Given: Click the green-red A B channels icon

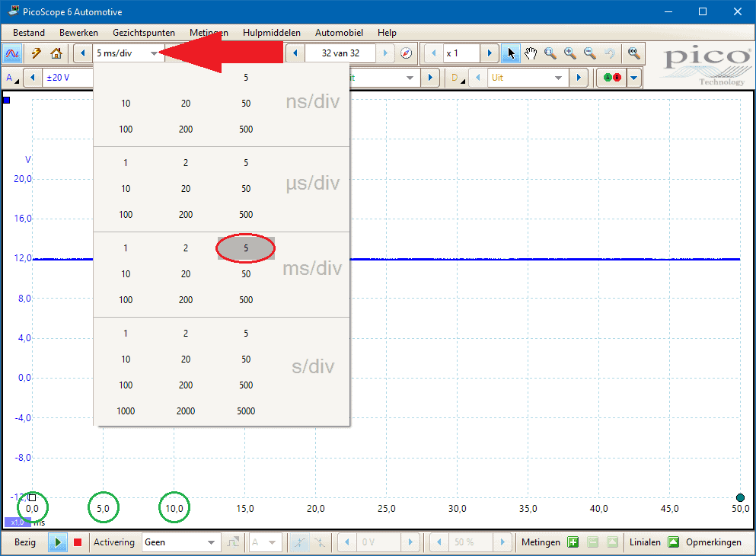Looking at the screenshot, I should pos(612,78).
